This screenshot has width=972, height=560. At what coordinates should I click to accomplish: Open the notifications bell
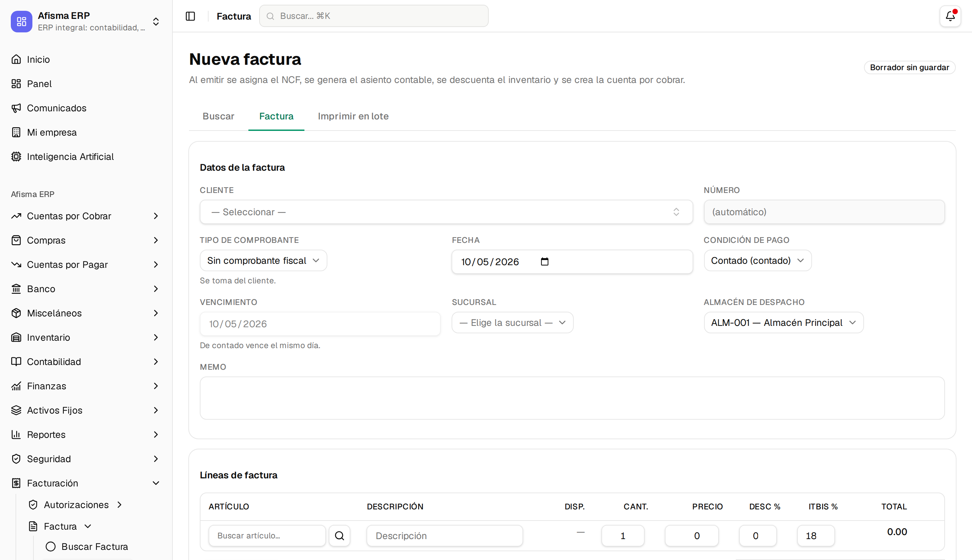[950, 16]
